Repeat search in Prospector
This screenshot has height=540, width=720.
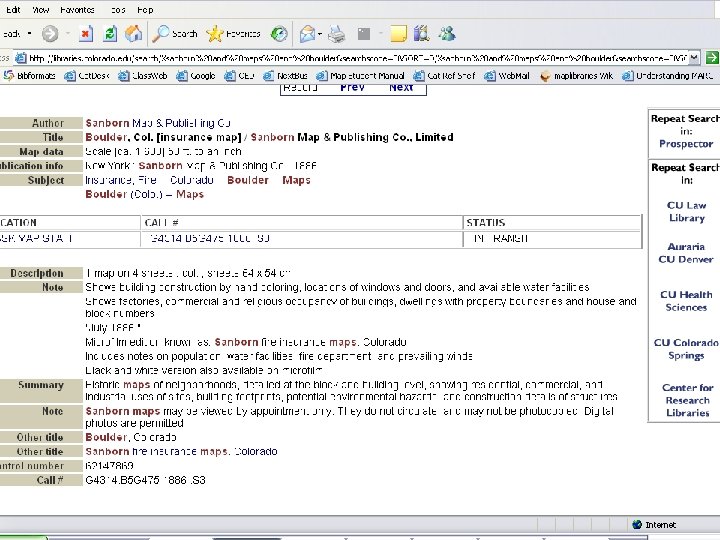(x=686, y=144)
